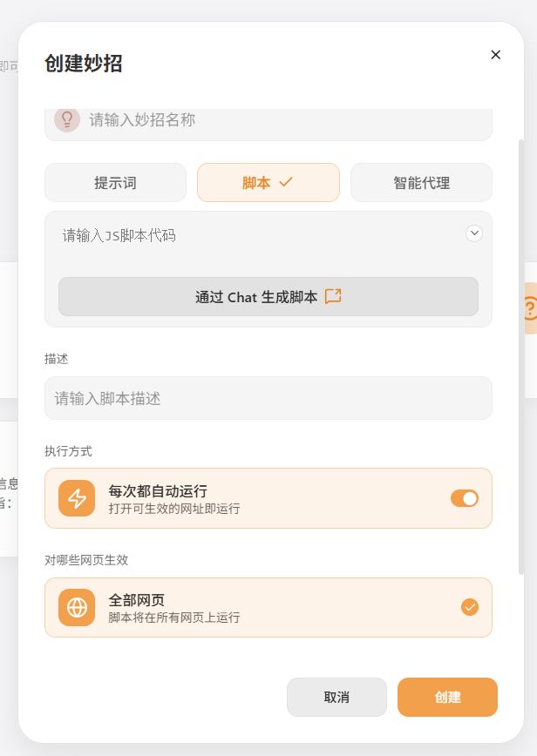537x756 pixels.
Task: Close the 创建妙招 dialog
Action: pos(495,55)
